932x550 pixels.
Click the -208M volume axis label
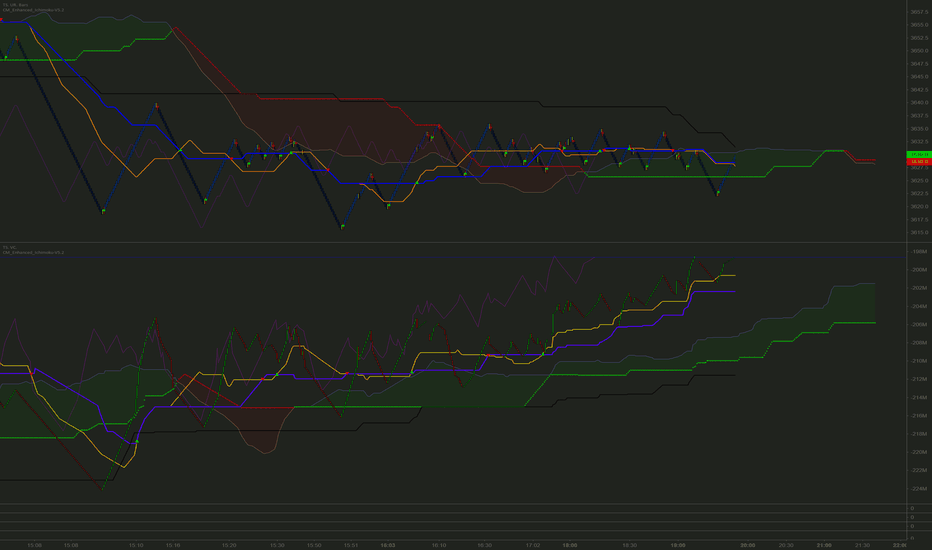click(x=919, y=342)
